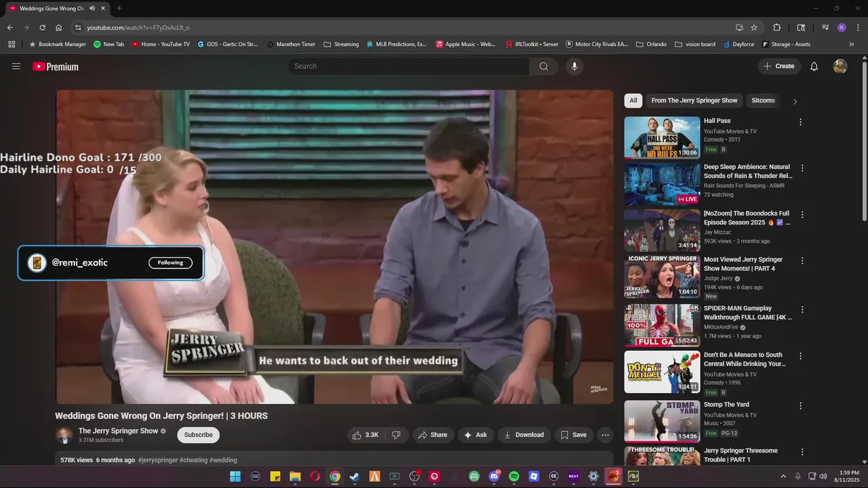Open Chrome apps grid in bookmarks bar

(12, 44)
